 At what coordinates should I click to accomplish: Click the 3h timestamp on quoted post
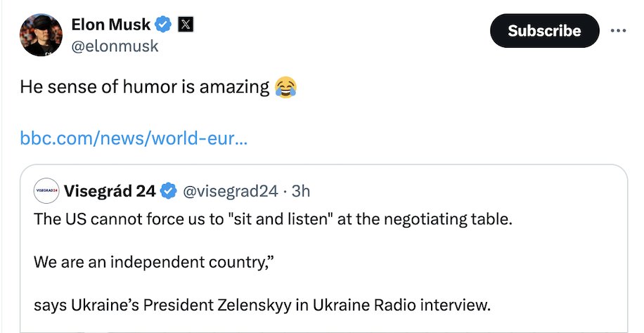pos(301,191)
